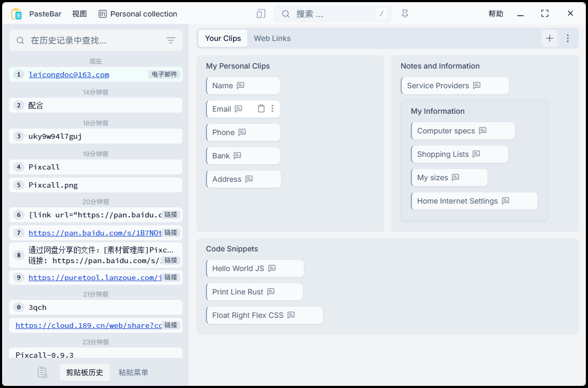The width and height of the screenshot is (588, 388).
Task: Open the Personal collection selector
Action: [138, 14]
